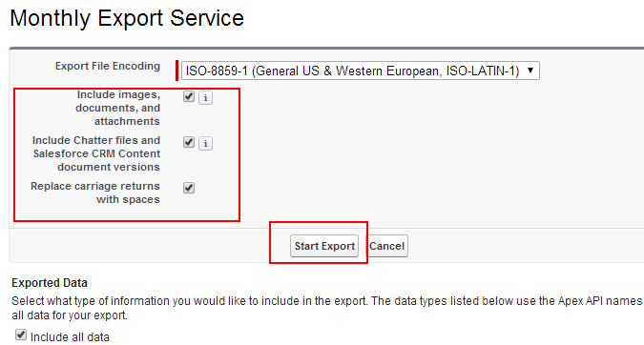This screenshot has height=345, width=644.
Task: Click the Exported Data section heading
Action: (x=50, y=283)
